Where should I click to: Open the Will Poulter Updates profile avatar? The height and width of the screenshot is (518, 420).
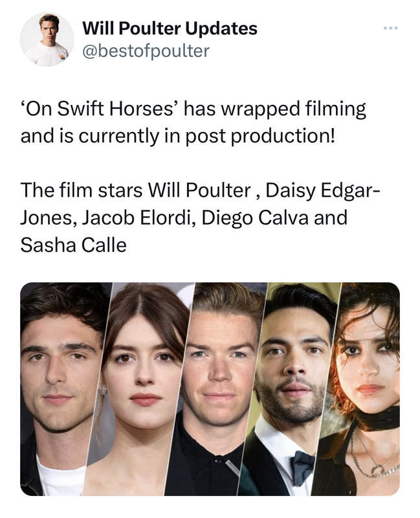[47, 39]
